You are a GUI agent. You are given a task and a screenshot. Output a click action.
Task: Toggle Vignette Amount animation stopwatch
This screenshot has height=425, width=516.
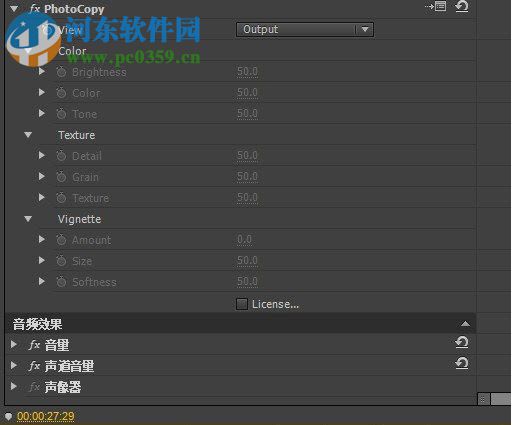[x=61, y=240]
